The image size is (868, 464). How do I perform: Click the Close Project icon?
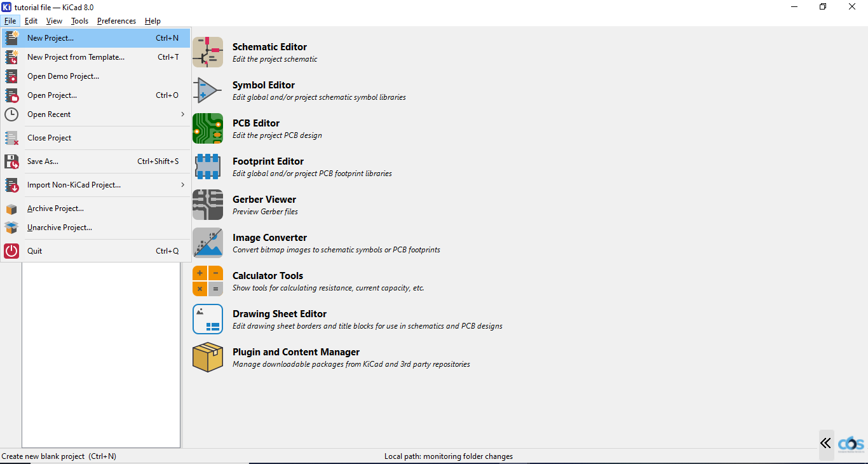tap(11, 138)
